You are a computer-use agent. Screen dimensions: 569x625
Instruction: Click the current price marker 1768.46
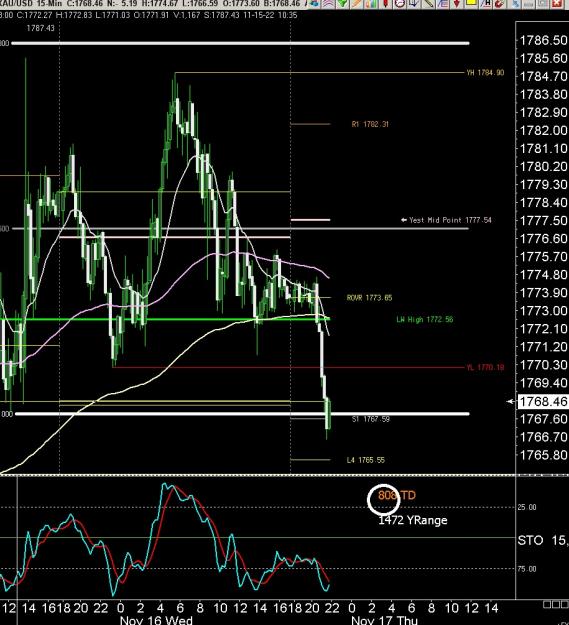click(x=542, y=401)
